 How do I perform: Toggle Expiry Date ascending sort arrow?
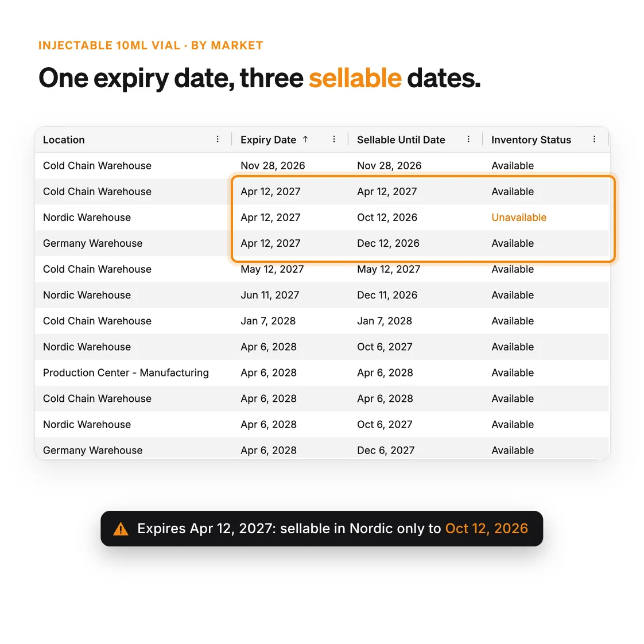click(305, 139)
